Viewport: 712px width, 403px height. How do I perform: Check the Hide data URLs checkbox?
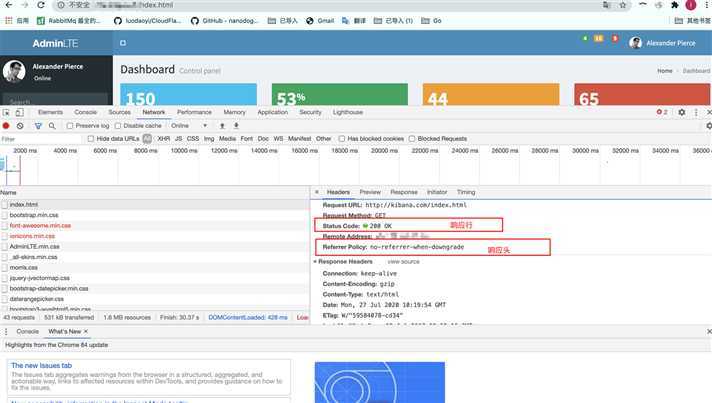click(x=91, y=138)
